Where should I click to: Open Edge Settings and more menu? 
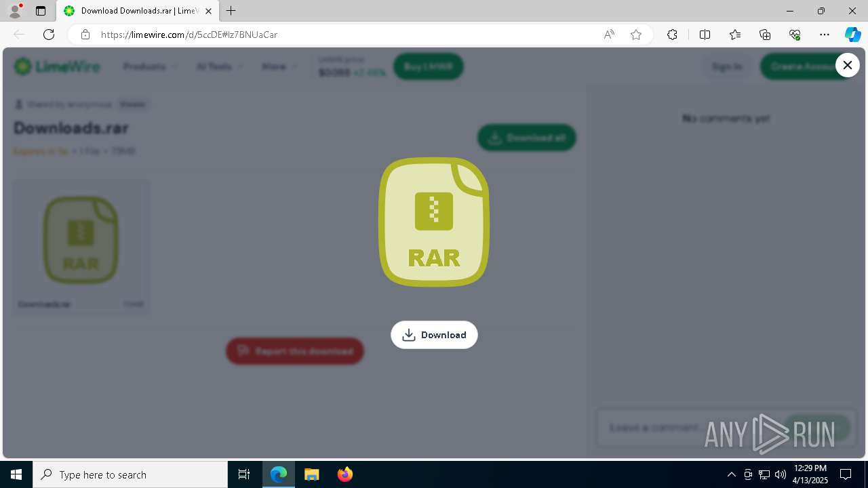point(825,35)
